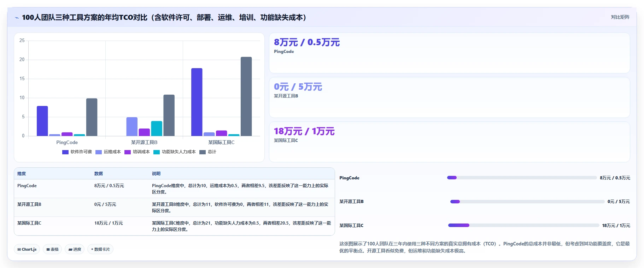The image size is (644, 268).
Task: Click the 某开源工具B progress bar
Action: [527, 202]
